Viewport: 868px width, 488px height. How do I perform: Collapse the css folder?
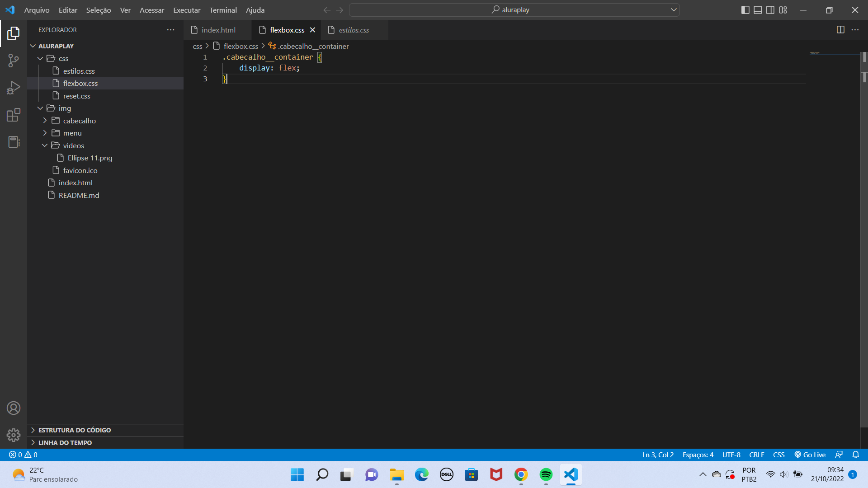pyautogui.click(x=105, y=58)
